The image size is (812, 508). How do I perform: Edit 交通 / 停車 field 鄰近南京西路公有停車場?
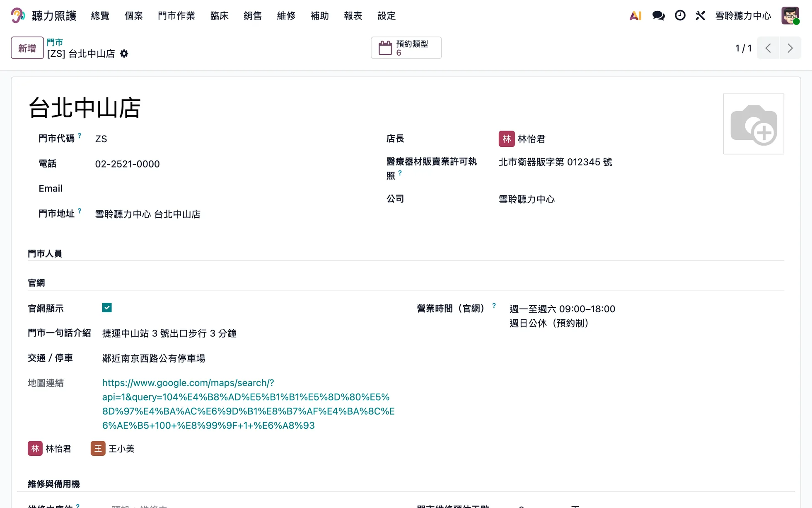pyautogui.click(x=154, y=358)
